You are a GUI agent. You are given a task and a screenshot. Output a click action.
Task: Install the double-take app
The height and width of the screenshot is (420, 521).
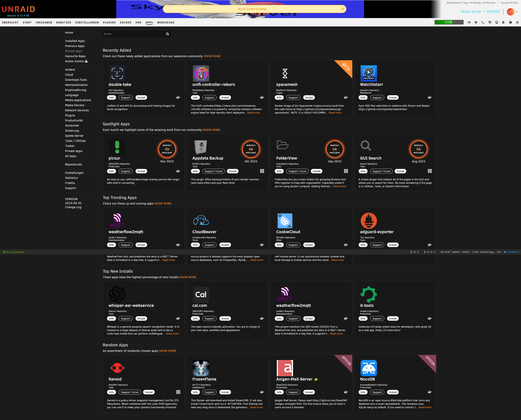[x=141, y=98]
